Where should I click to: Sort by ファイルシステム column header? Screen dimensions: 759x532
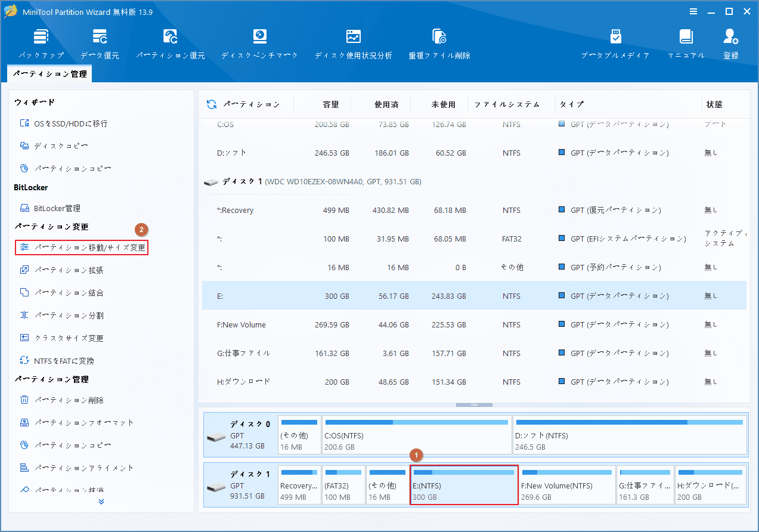point(507,104)
